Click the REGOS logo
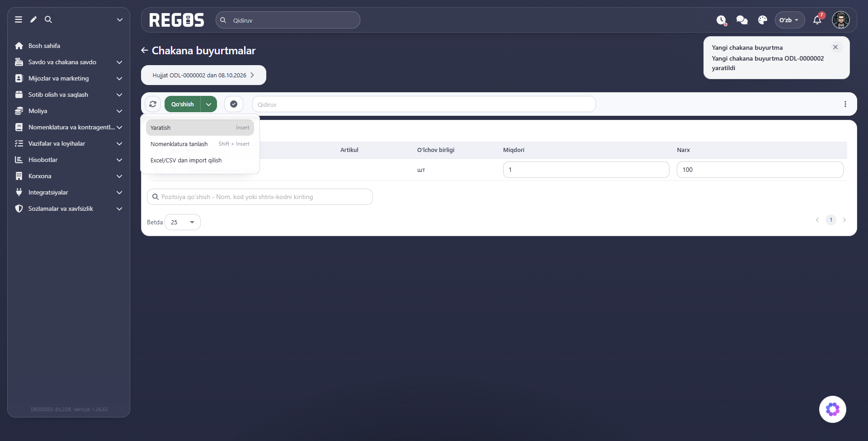 pyautogui.click(x=177, y=20)
